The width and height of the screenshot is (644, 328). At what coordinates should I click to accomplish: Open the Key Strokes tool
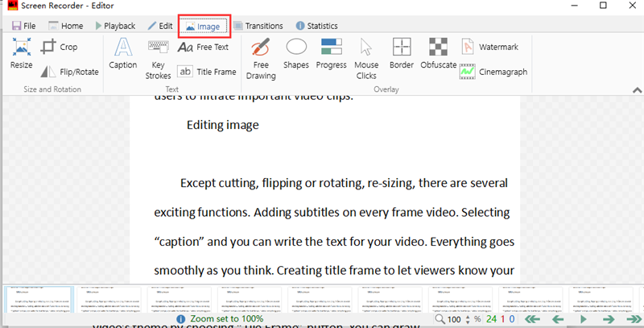[x=158, y=59]
